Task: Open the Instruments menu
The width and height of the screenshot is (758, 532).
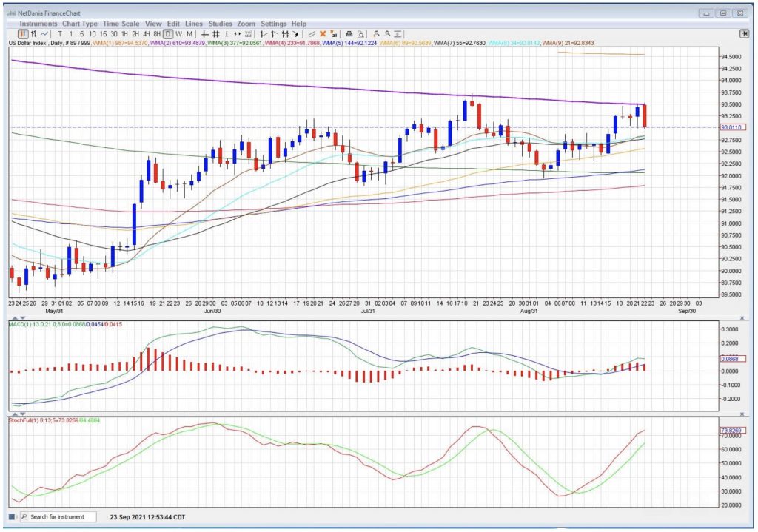Action: point(38,24)
